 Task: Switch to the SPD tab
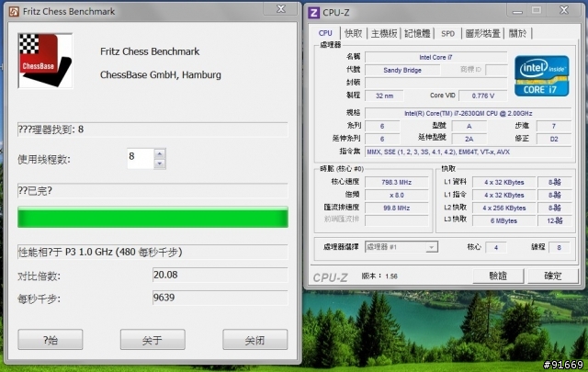pyautogui.click(x=447, y=33)
